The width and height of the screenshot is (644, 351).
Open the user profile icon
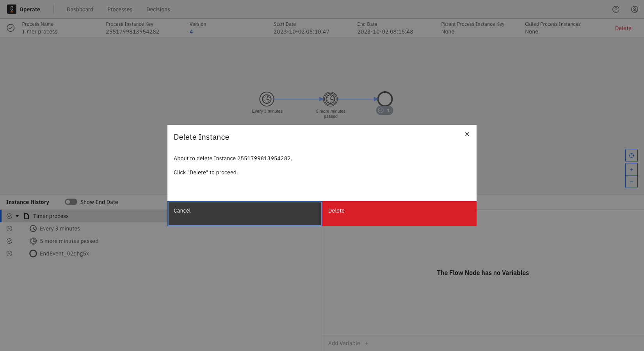tap(635, 9)
